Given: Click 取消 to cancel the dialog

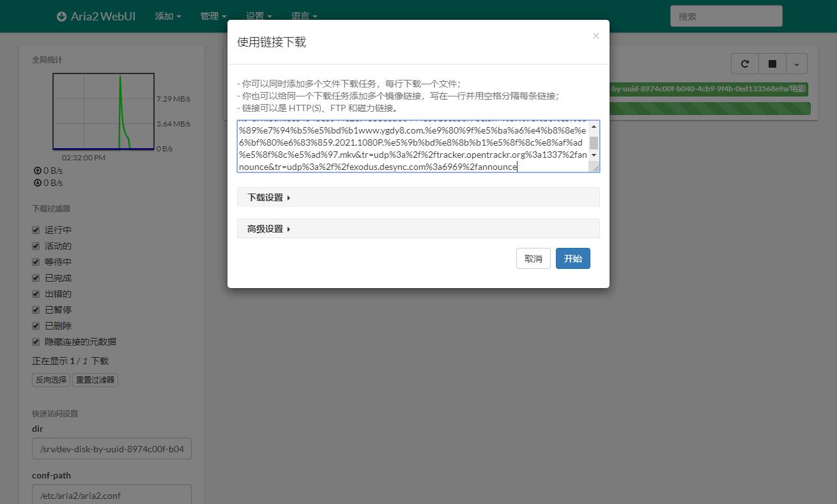Looking at the screenshot, I should click(533, 258).
